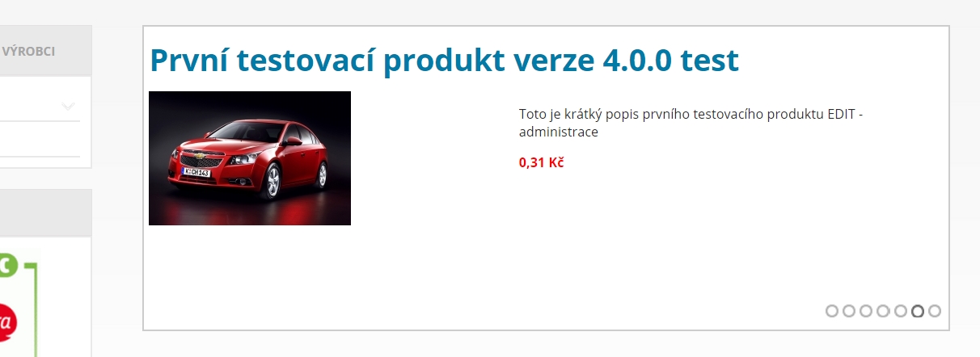Click the car's license plate in photo
980x357 pixels.
point(196,171)
